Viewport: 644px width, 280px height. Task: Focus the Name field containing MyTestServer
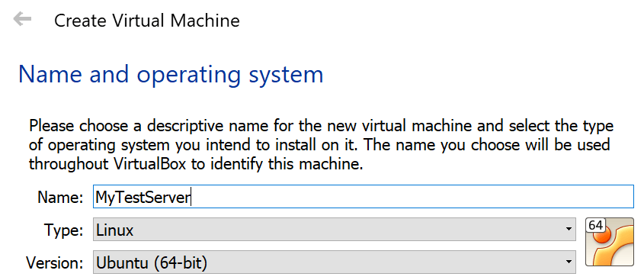[x=364, y=197]
